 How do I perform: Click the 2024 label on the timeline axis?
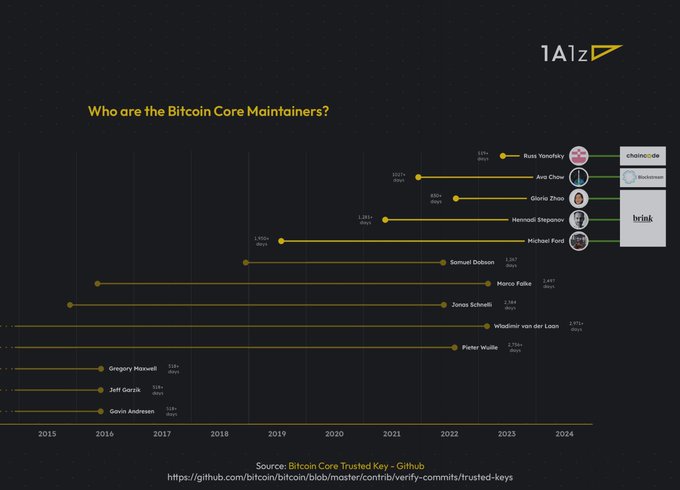[x=564, y=434]
